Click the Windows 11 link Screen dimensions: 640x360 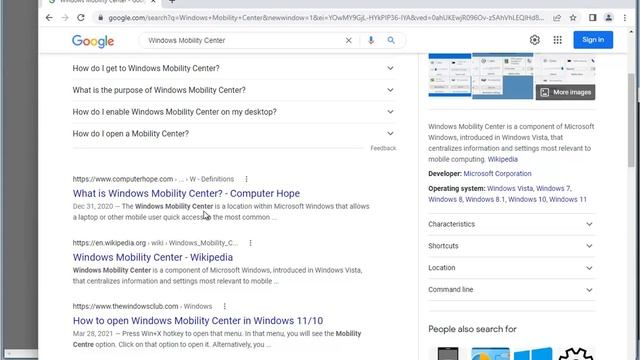pyautogui.click(x=568, y=200)
